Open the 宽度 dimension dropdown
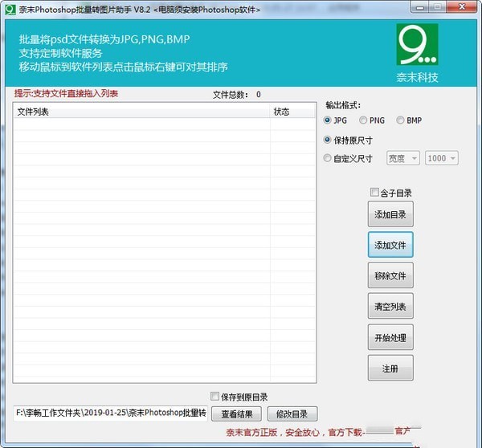Image resolution: width=482 pixels, height=448 pixels. [403, 158]
